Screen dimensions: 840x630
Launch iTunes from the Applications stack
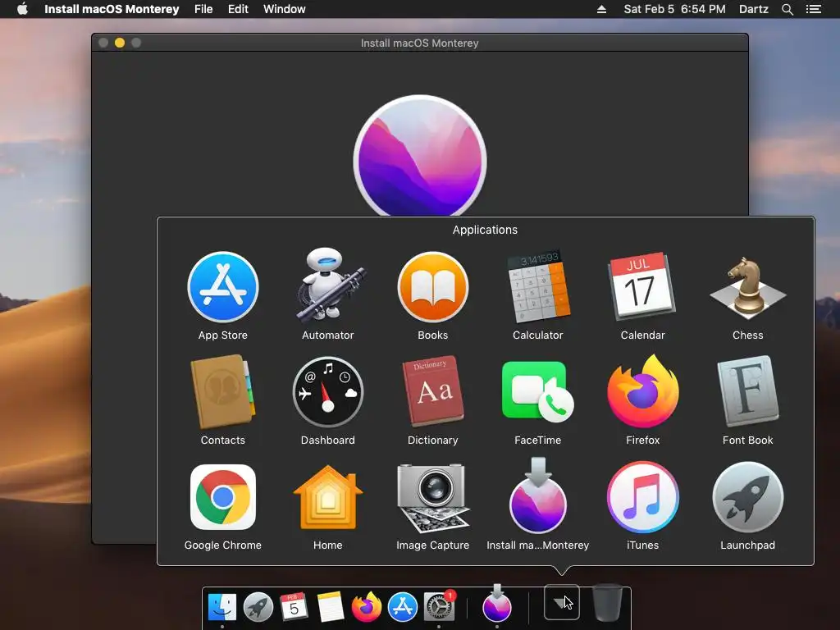tap(643, 497)
